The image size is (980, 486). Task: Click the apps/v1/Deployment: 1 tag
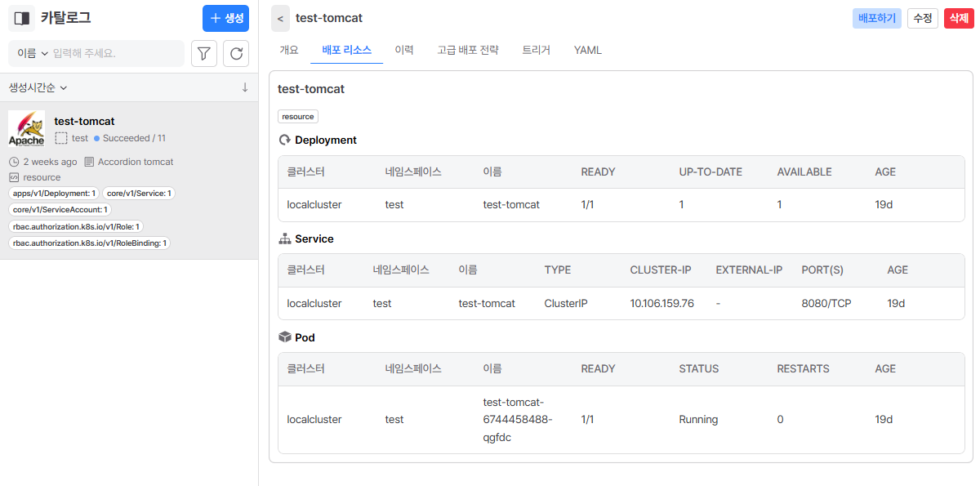54,194
